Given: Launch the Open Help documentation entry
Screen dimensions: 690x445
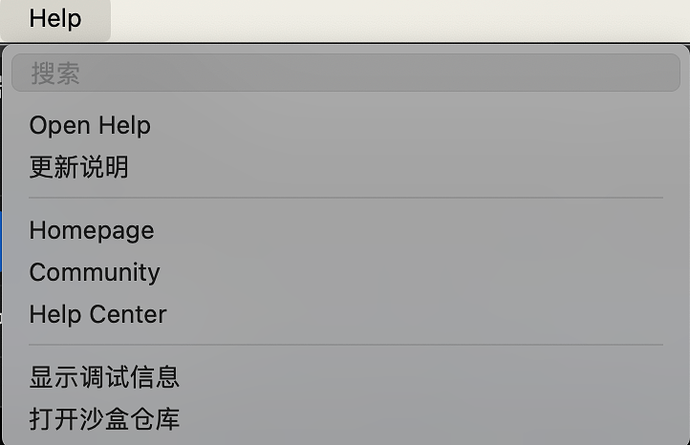Looking at the screenshot, I should (x=90, y=126).
